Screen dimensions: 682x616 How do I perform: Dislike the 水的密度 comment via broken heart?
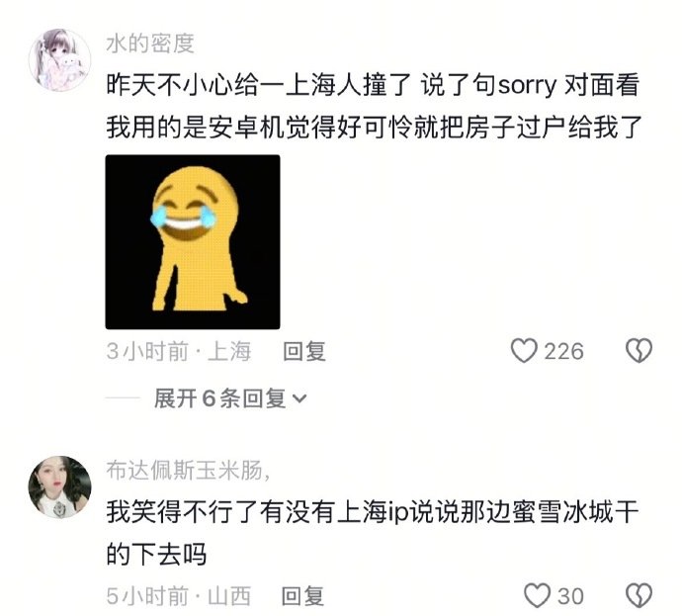(x=639, y=351)
